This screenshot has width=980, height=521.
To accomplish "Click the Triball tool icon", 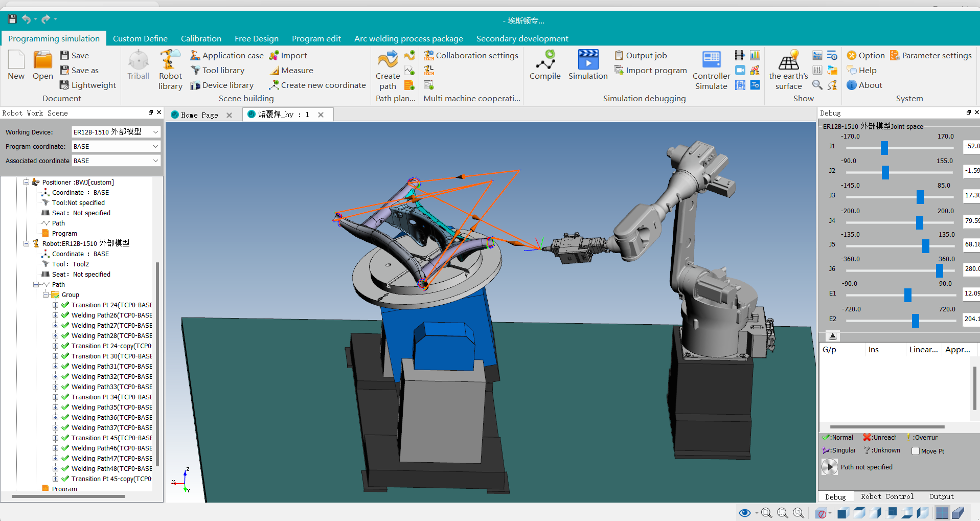I will click(x=138, y=65).
